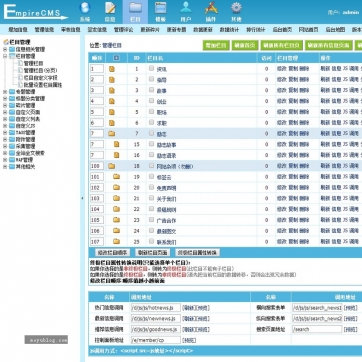Image resolution: width=362 pixels, height=362 pixels.
Task: Click the folder icon in row ID 23
Action: click(x=116, y=220)
